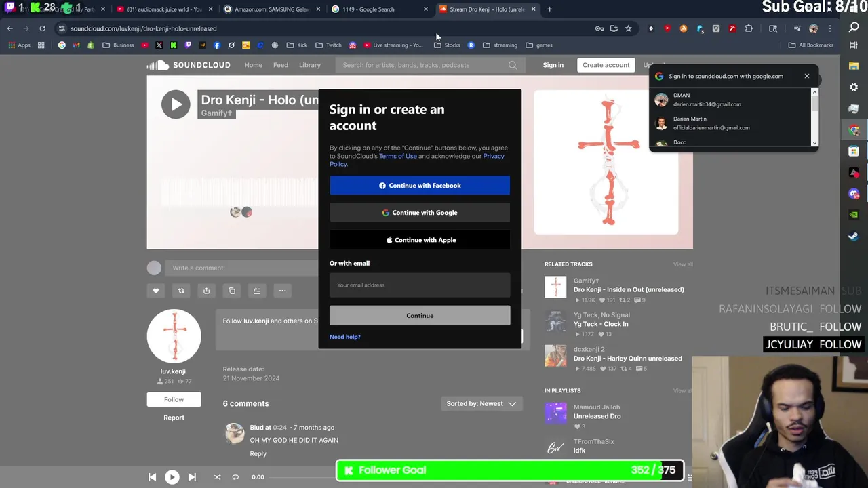
Task: Open the Need help? link
Action: [x=345, y=337]
